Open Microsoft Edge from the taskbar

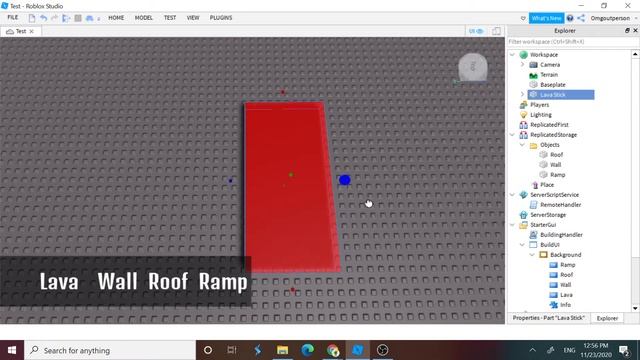[307, 350]
